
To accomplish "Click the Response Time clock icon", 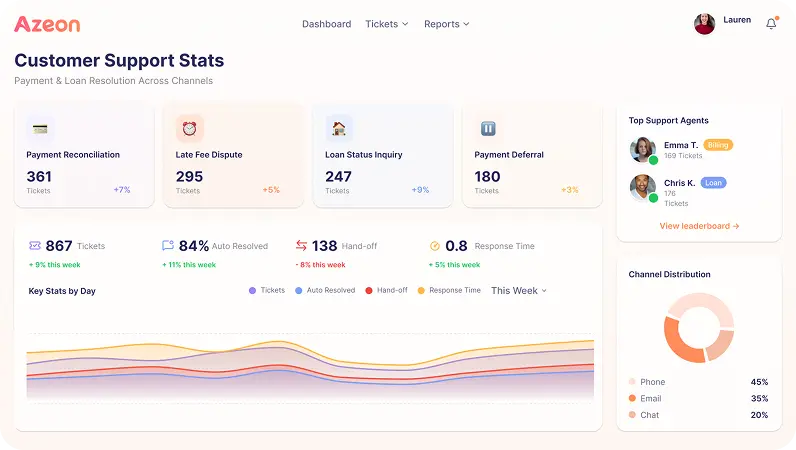I will click(x=435, y=245).
